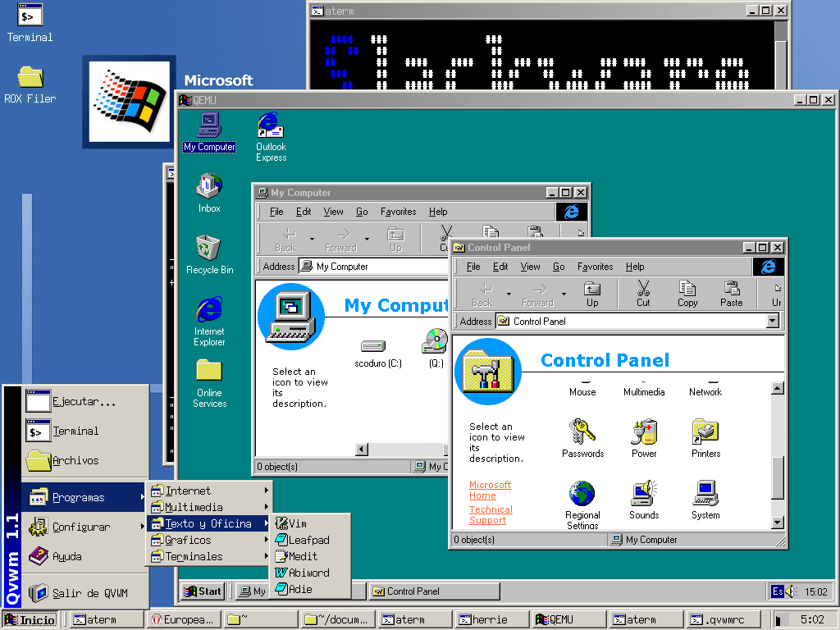This screenshot has width=840, height=630.
Task: Click the Control Panel scroll down arrow
Action: click(x=778, y=523)
